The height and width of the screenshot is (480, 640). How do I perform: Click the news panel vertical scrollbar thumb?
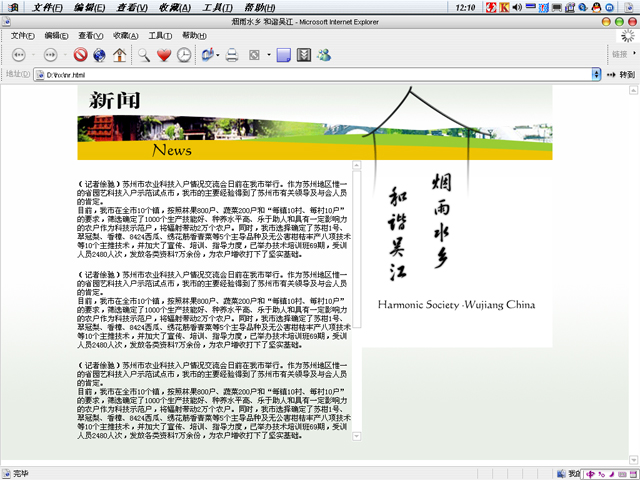click(356, 249)
